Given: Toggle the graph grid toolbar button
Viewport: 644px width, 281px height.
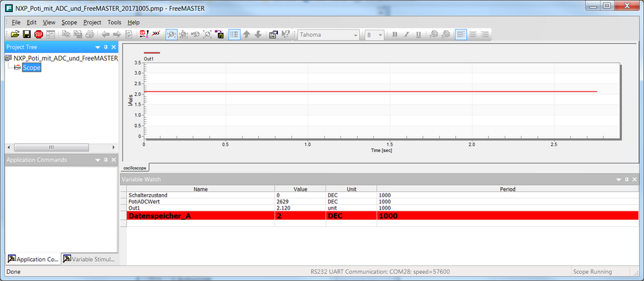Looking at the screenshot, I should tap(234, 35).
